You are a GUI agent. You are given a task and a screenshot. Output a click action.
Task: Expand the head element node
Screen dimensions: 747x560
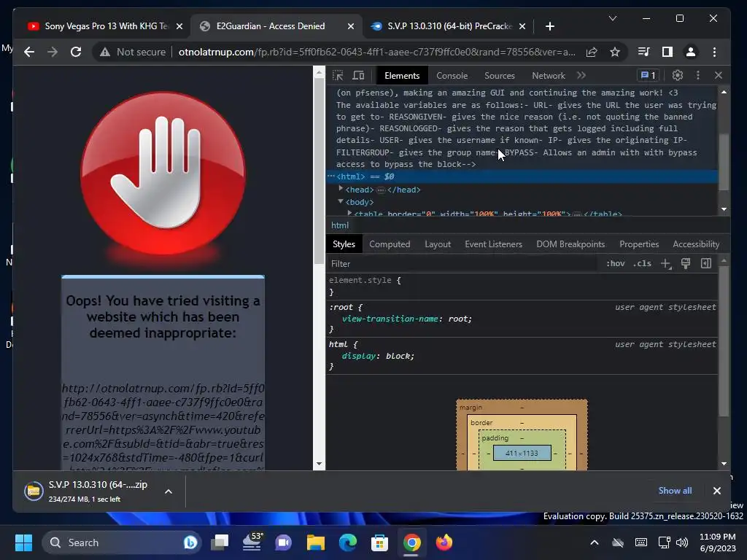pos(341,189)
